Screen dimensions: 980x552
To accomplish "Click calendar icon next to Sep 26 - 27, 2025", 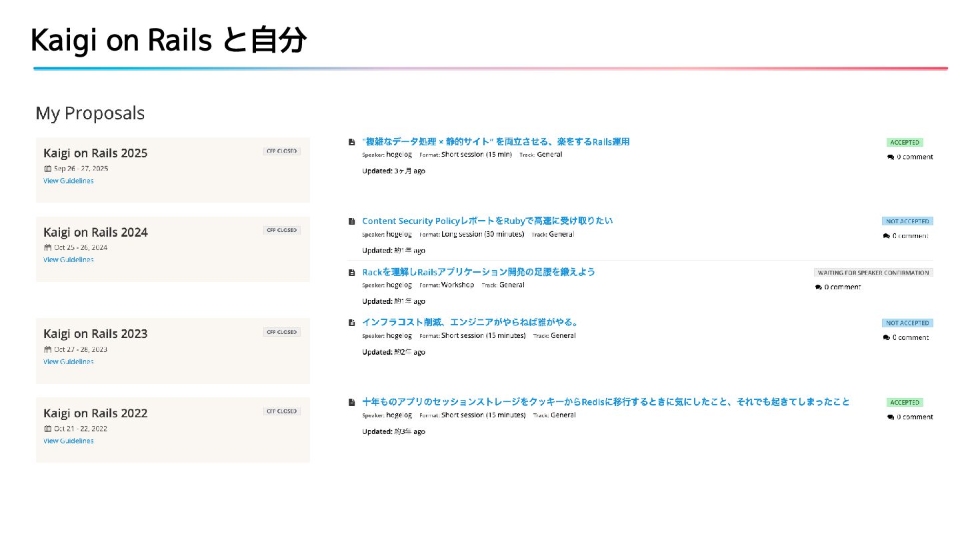I will [47, 169].
